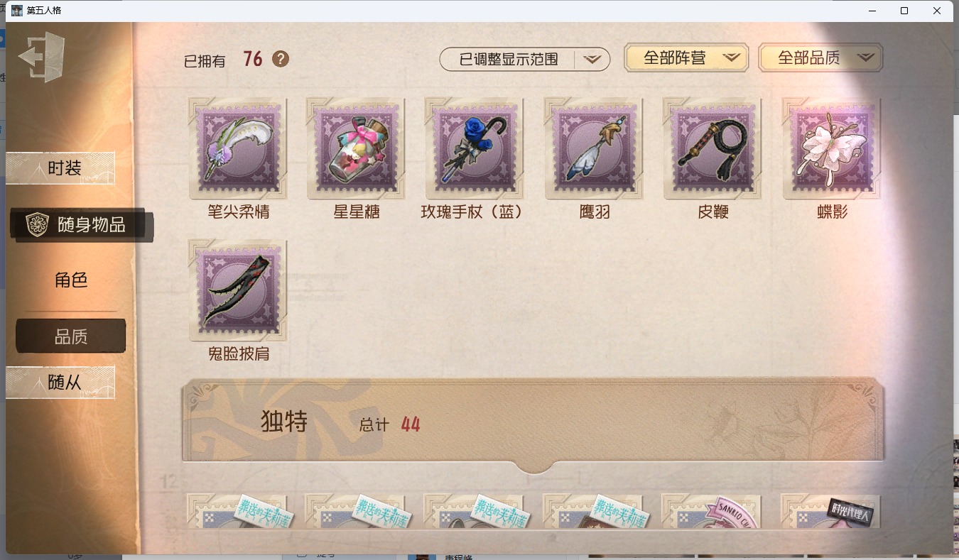Open the 全部品质 quality filter

pyautogui.click(x=821, y=58)
